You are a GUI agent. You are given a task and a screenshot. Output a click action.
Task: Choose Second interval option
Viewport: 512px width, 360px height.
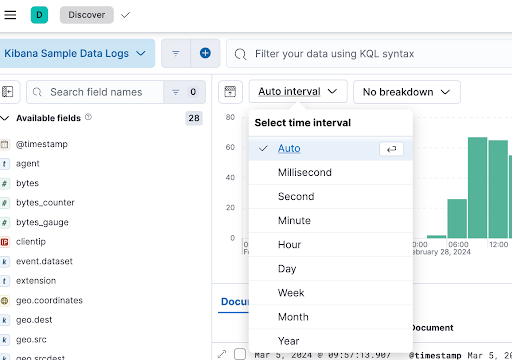coord(331,197)
